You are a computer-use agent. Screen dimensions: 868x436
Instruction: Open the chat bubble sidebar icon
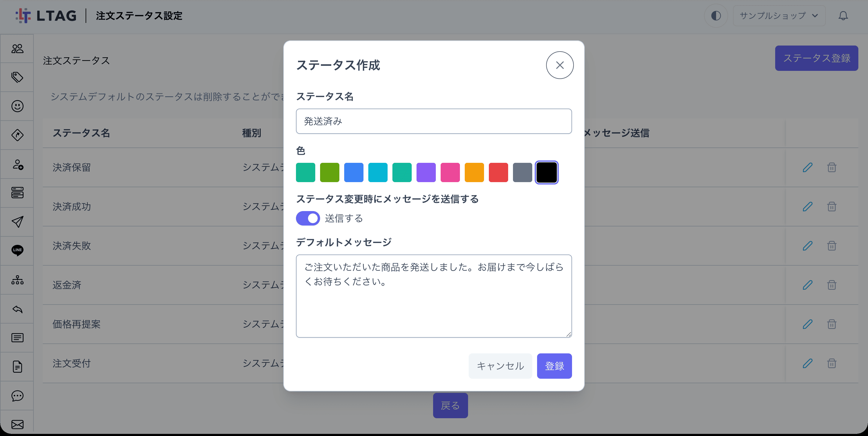(x=17, y=396)
